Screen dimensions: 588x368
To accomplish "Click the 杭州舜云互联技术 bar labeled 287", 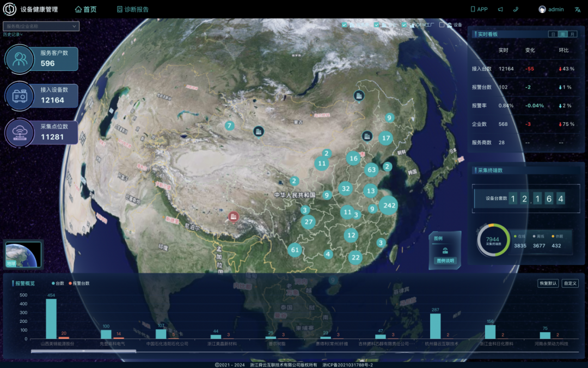I will pos(436,326).
